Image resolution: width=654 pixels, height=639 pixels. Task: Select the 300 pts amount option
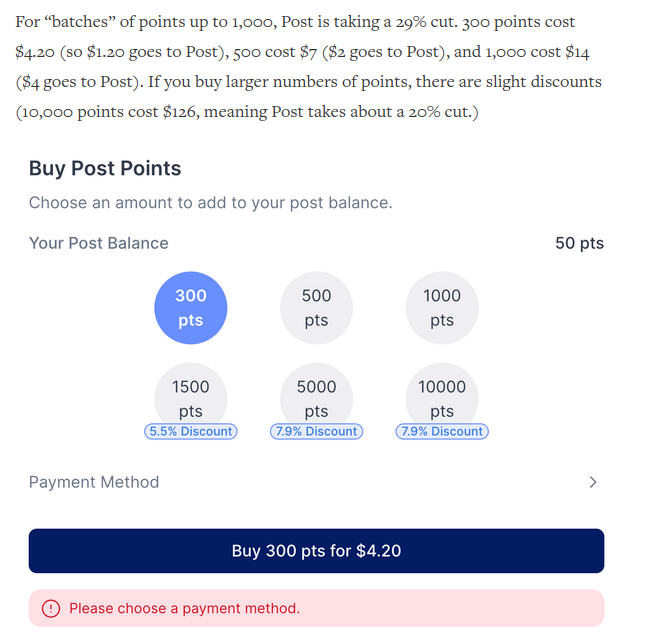[x=190, y=308]
